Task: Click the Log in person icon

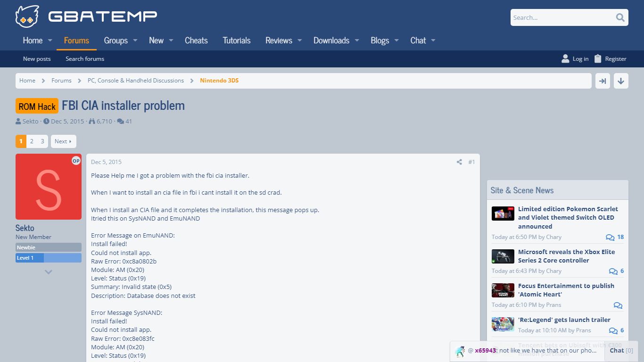Action: (565, 58)
